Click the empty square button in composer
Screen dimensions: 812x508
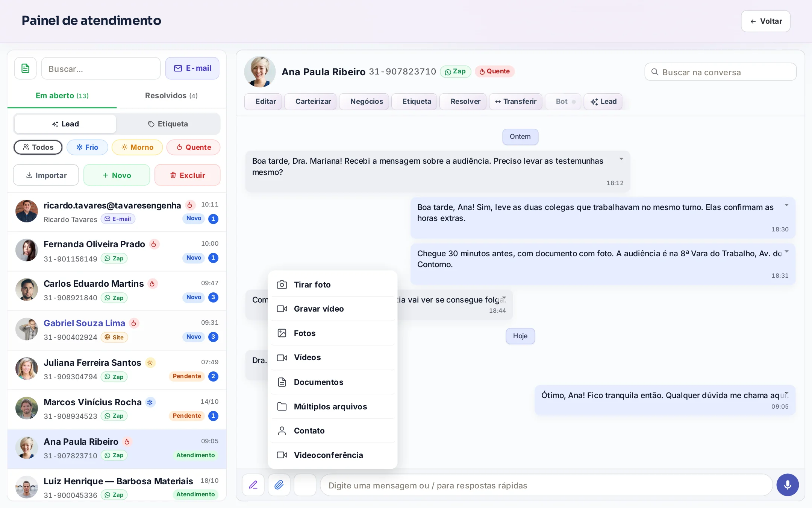point(305,485)
